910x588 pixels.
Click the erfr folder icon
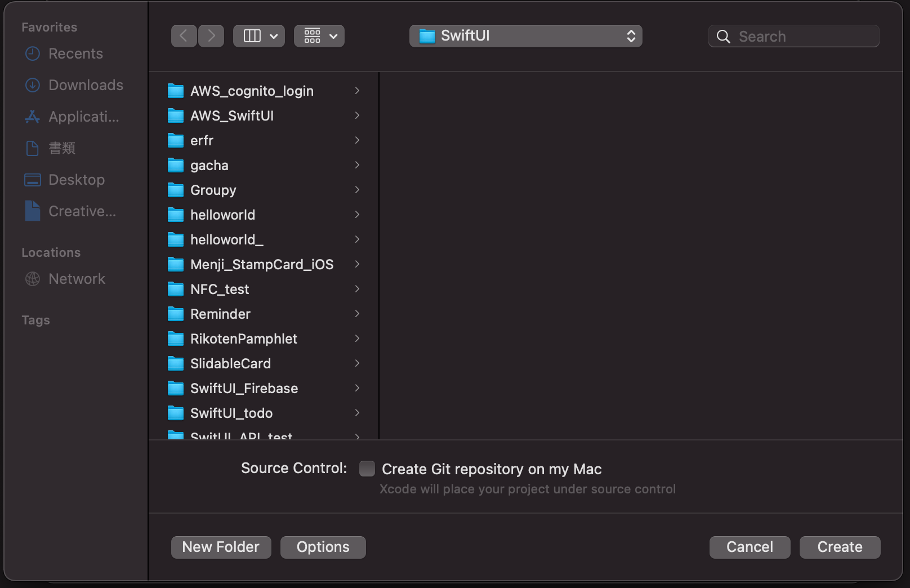coord(176,140)
